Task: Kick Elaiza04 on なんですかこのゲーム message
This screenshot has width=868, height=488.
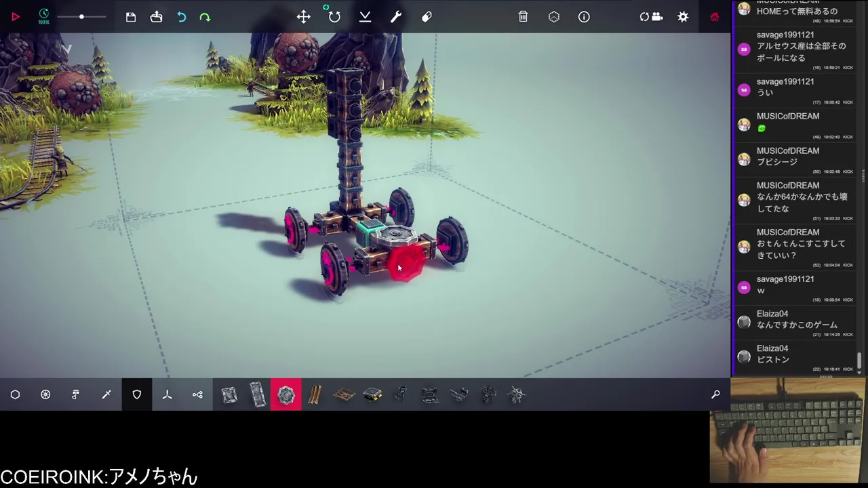Action: [x=848, y=334]
